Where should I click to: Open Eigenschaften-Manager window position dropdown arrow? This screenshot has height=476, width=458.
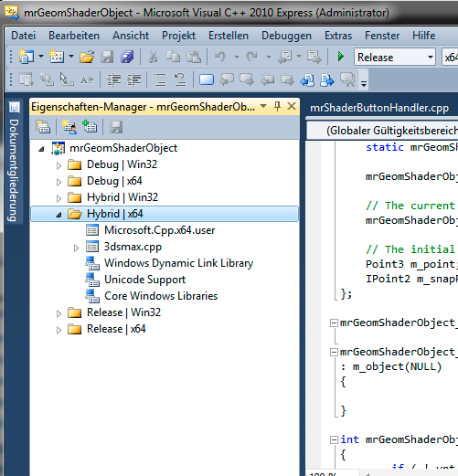point(263,106)
